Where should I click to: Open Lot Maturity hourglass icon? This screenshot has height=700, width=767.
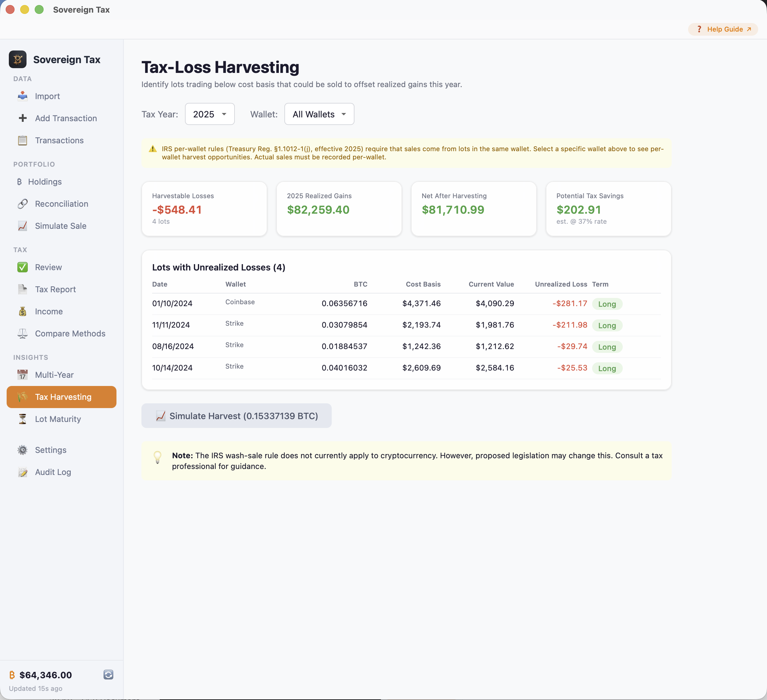[22, 419]
